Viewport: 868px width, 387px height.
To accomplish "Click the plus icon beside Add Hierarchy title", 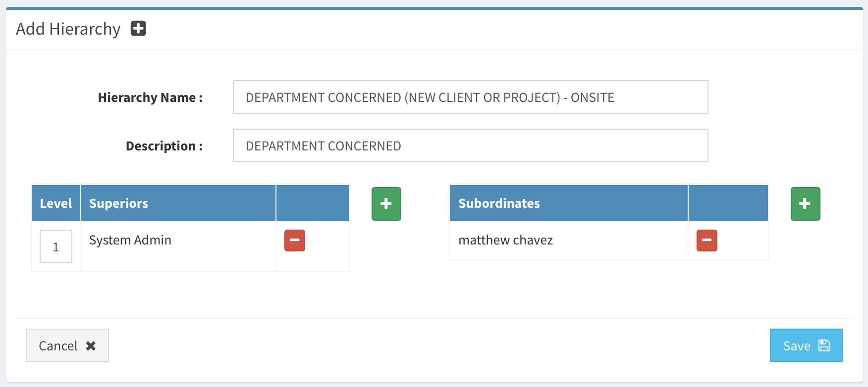I will pyautogui.click(x=138, y=29).
